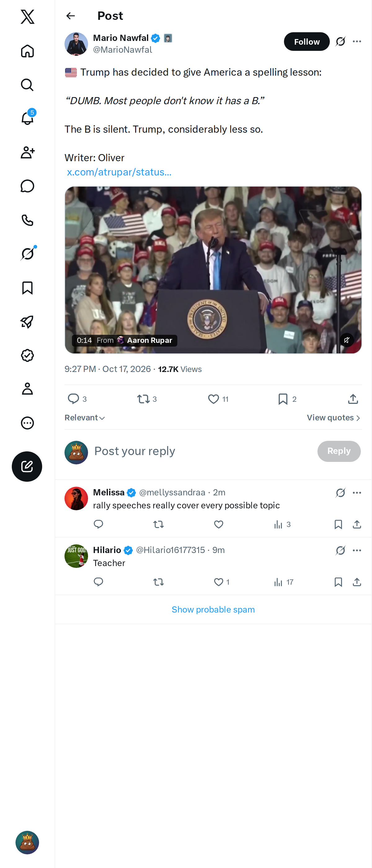The image size is (372, 868).
Task: Go back using the arrow next to Post
Action: click(70, 16)
